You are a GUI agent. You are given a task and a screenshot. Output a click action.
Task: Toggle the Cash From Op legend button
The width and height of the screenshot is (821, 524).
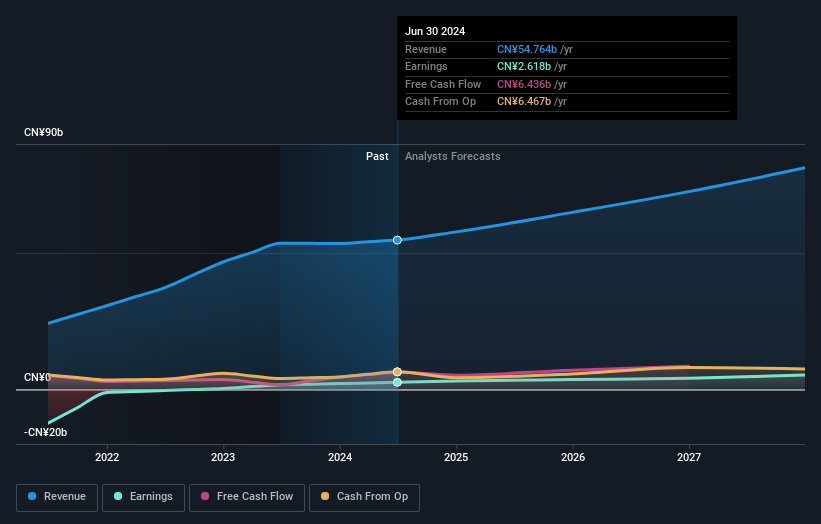point(364,497)
